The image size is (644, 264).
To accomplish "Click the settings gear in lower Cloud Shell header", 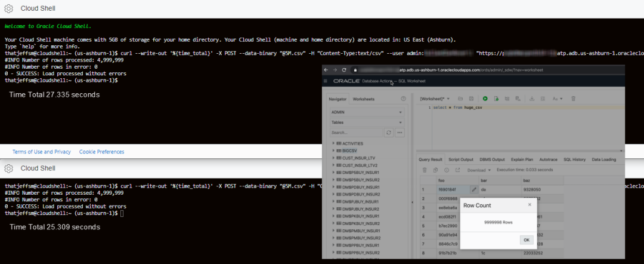I will pos(8,168).
